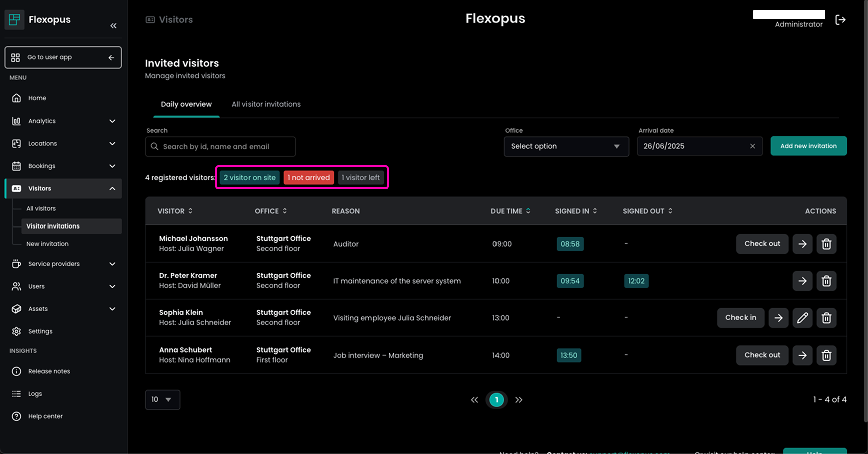Switch to All visitor invitations tab

click(266, 104)
